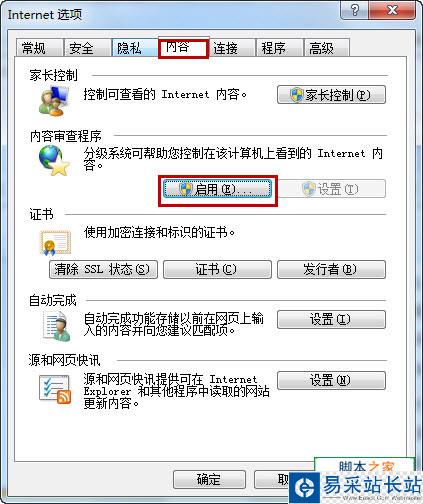Viewport: 423px width, 504px height.
Task: Click the certificate ribbon icon
Action: coord(55,243)
